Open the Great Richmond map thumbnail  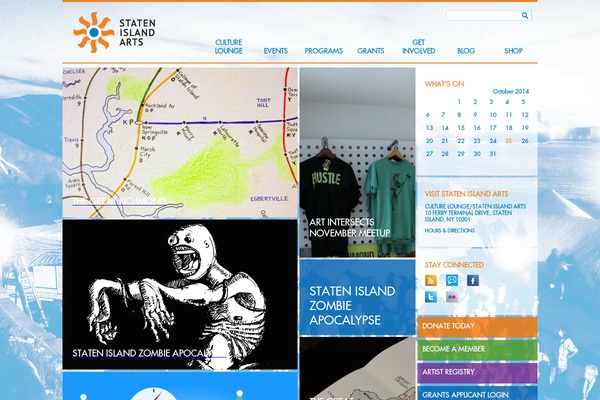180,143
